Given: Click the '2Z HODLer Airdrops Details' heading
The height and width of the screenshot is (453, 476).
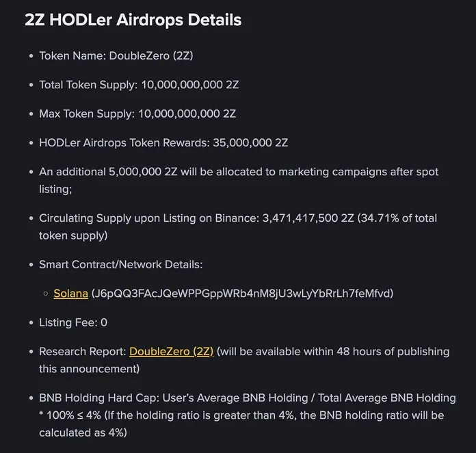Looking at the screenshot, I should tap(133, 20).
